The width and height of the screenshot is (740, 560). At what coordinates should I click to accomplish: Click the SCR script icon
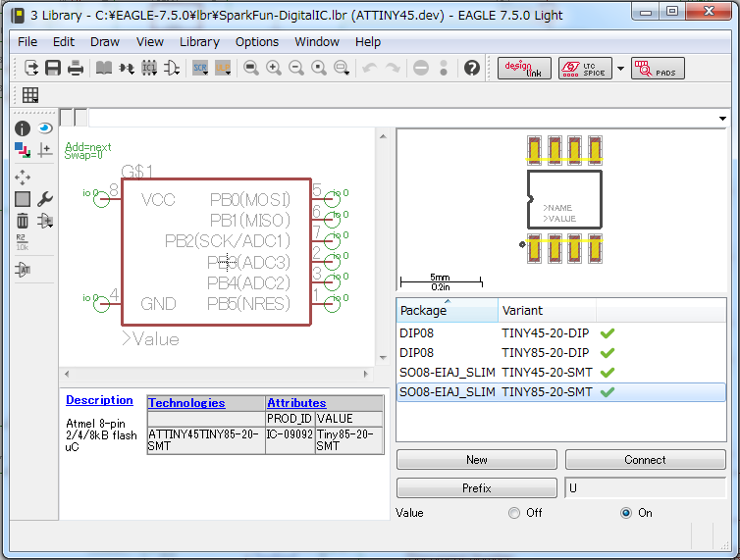200,68
